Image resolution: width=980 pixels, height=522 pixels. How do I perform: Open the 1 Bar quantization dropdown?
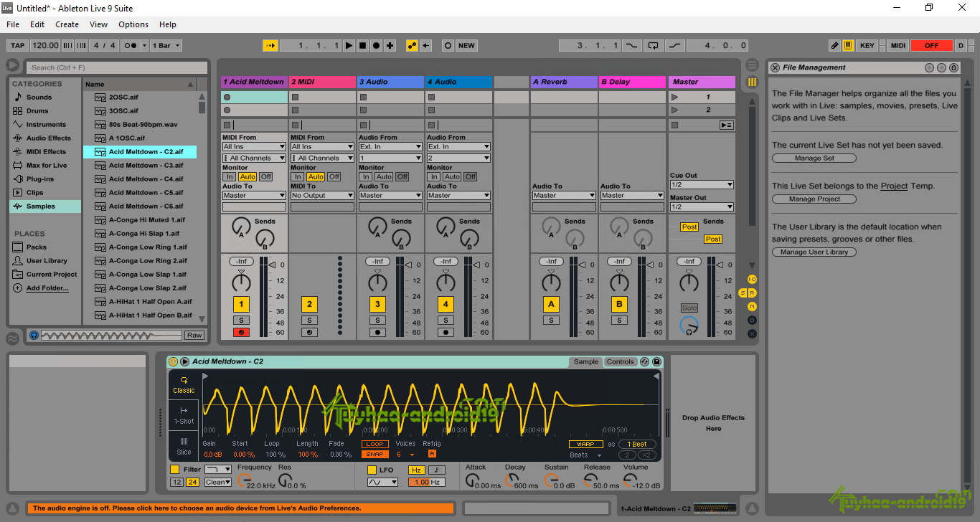[x=166, y=45]
